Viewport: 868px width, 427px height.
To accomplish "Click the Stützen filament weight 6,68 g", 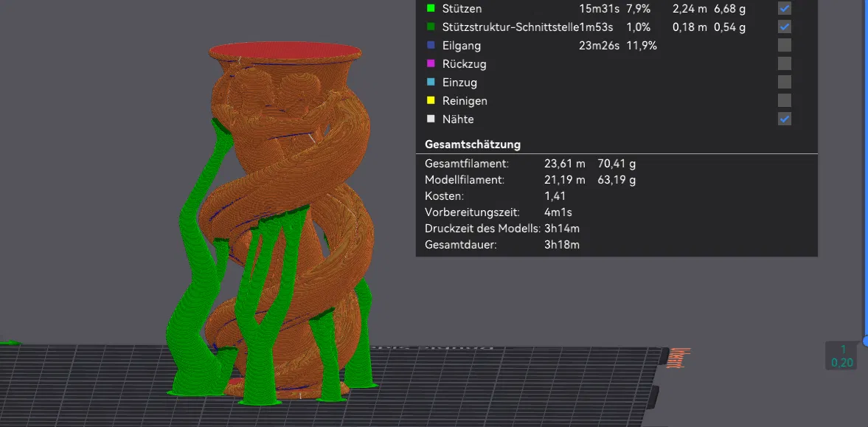I will coord(729,9).
